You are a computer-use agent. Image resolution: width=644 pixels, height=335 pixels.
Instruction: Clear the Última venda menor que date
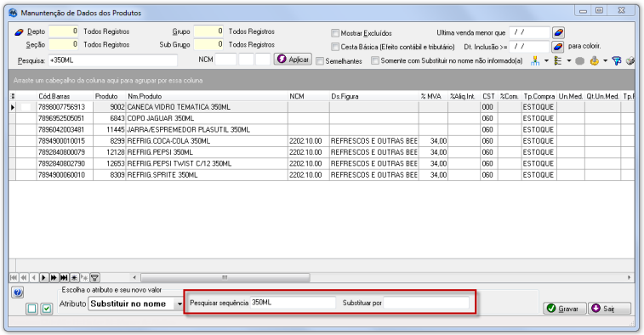click(558, 32)
